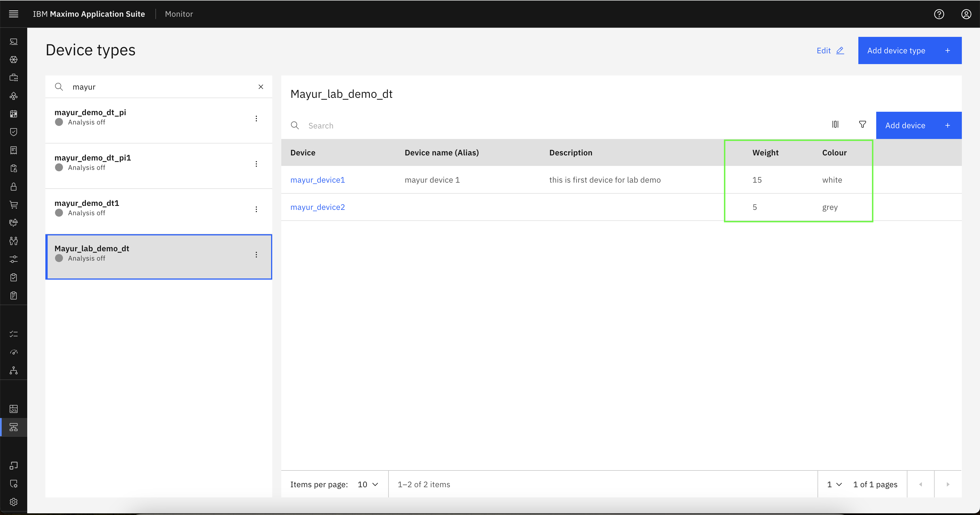Open overflow menu for Mayur_lab_demo_dt
The height and width of the screenshot is (515, 980).
(256, 255)
